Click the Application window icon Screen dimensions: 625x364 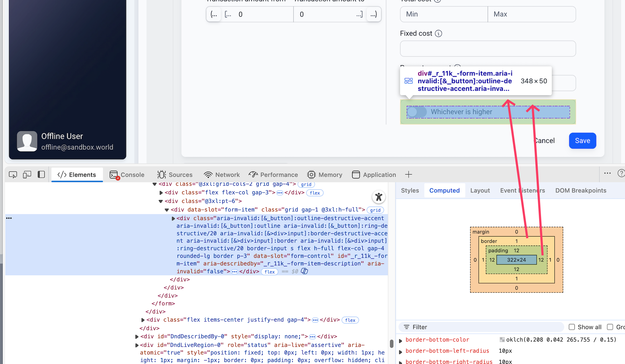356,175
